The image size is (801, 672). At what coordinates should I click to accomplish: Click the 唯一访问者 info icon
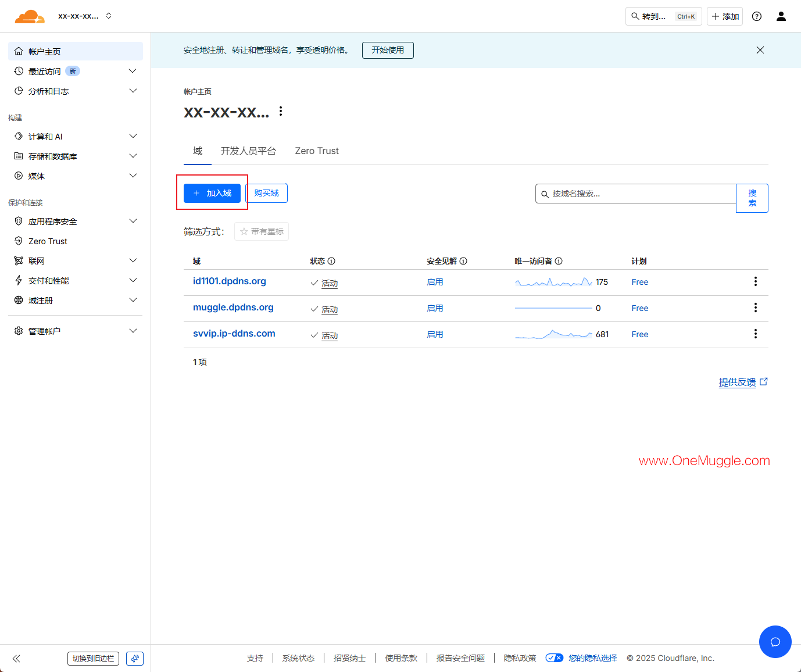click(x=559, y=261)
